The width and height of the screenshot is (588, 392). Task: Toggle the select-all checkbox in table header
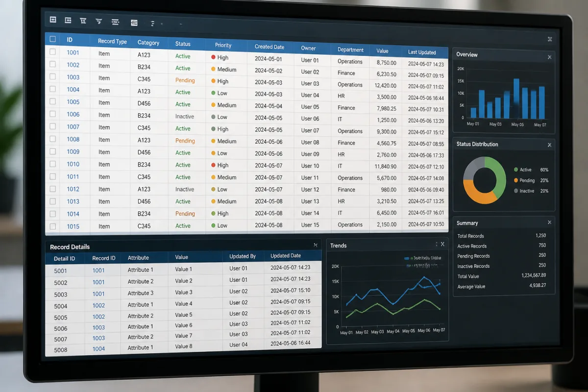[x=53, y=39]
